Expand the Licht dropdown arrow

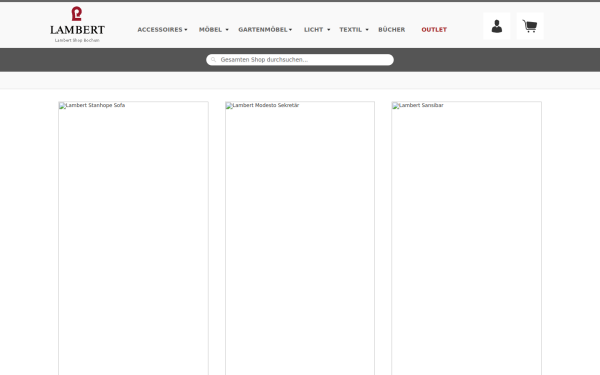(x=329, y=30)
